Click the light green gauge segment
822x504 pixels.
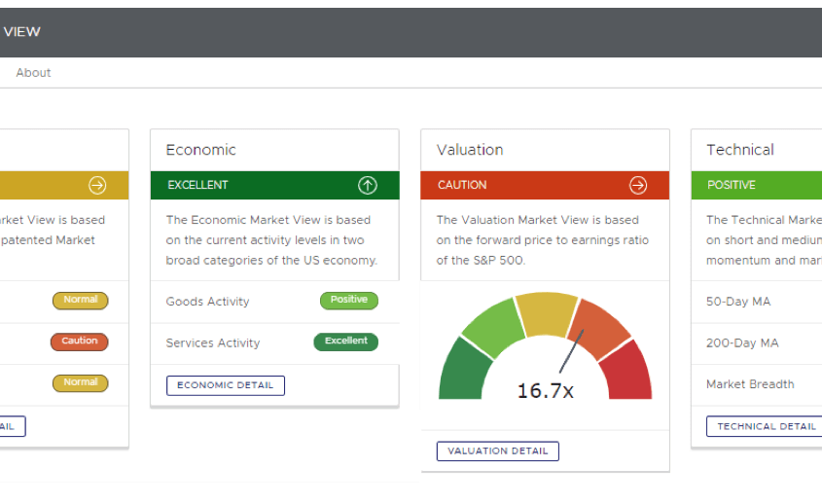coord(491,324)
